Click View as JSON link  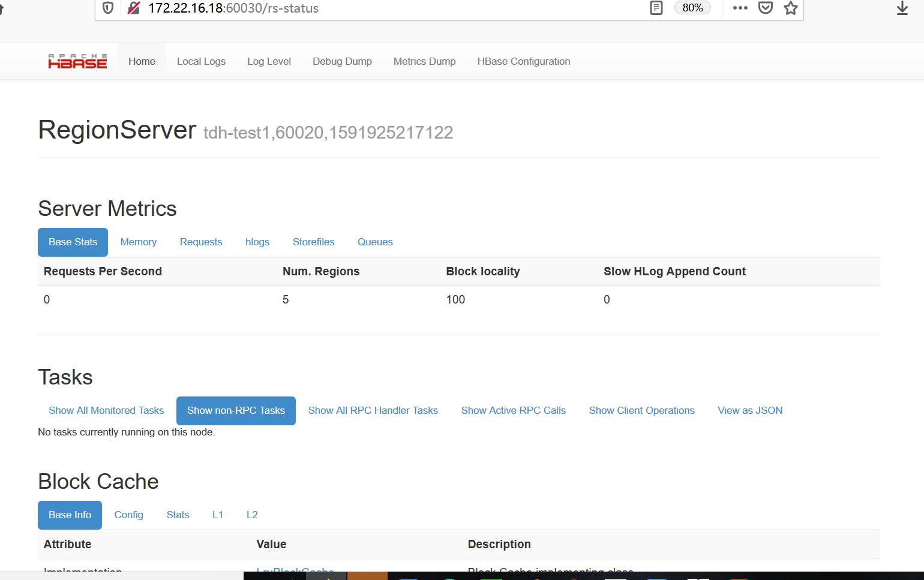[x=750, y=411]
